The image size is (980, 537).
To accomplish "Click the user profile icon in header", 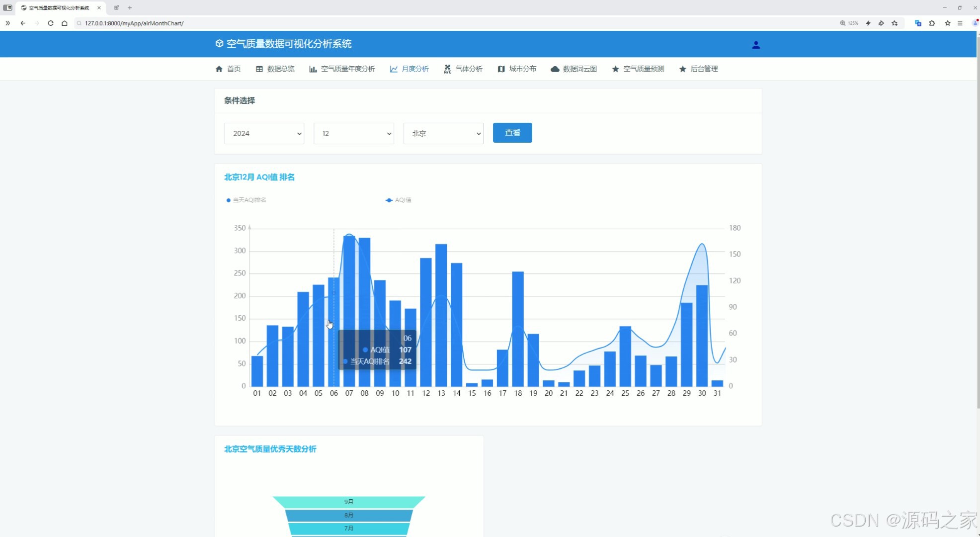I will coord(756,45).
